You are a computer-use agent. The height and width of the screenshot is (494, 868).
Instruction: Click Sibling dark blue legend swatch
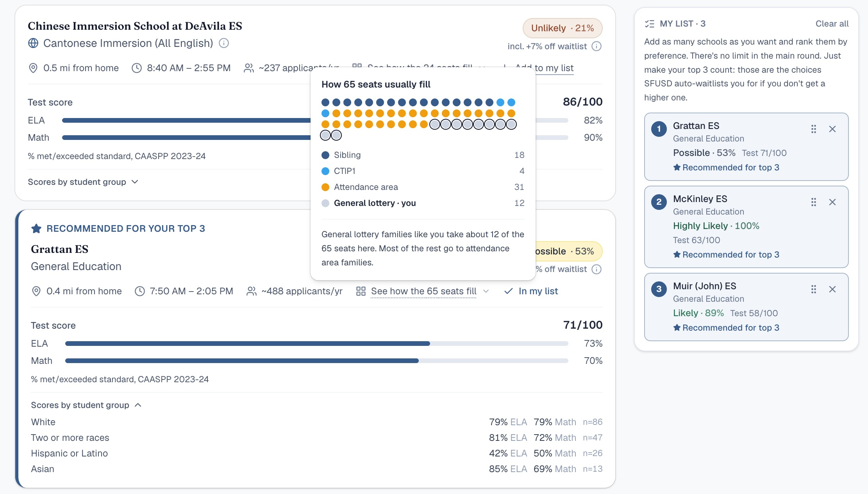tap(325, 155)
